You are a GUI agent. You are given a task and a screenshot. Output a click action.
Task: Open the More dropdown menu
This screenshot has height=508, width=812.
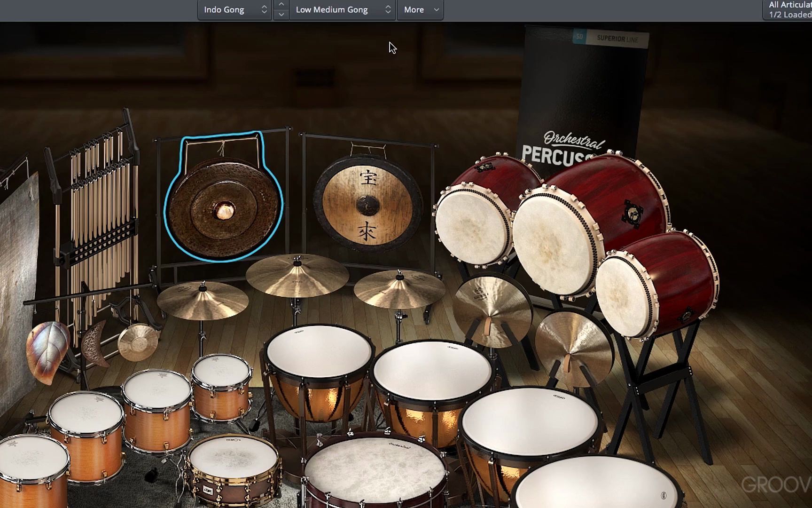pyautogui.click(x=420, y=9)
